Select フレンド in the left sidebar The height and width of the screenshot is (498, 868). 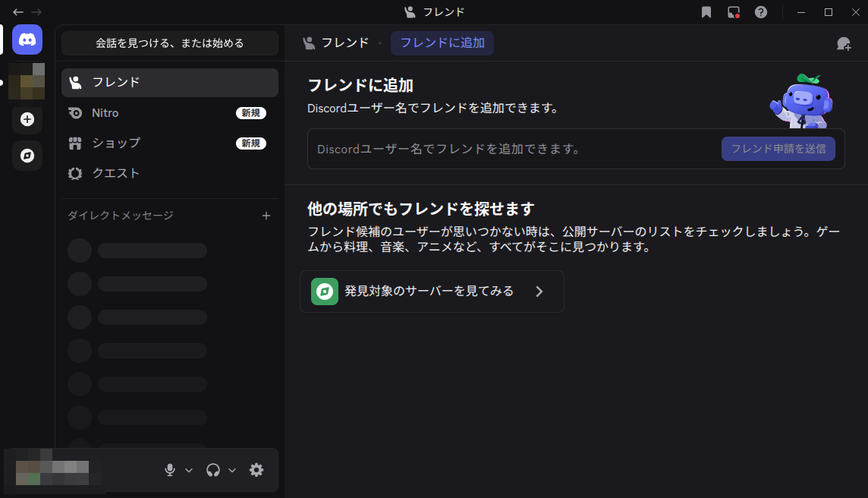(170, 83)
